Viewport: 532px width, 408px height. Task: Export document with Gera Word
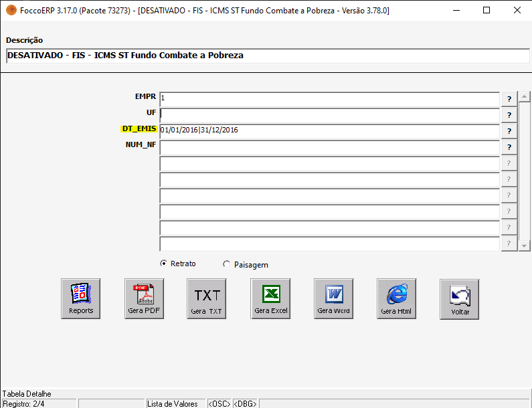[x=333, y=298]
